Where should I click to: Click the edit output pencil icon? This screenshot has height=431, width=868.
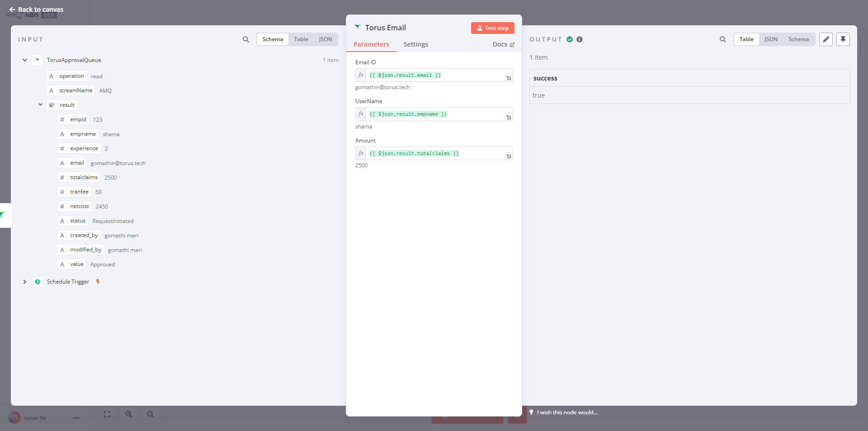tap(826, 39)
